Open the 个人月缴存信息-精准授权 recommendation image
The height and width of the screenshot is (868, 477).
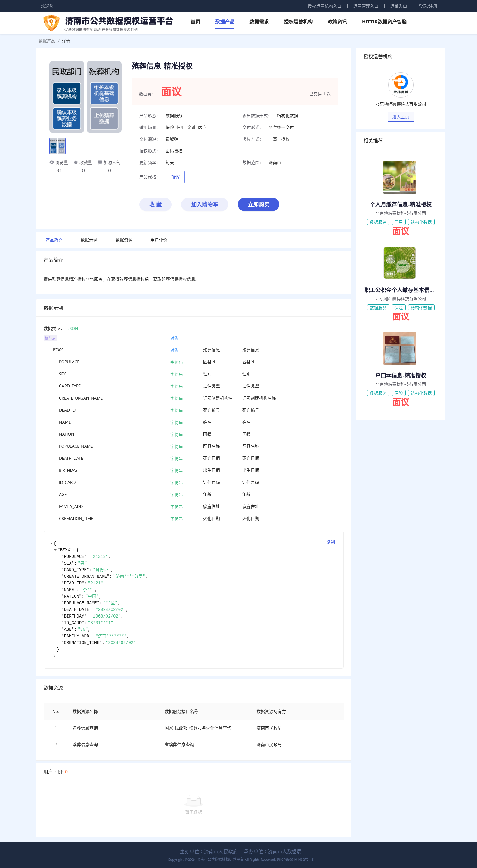click(400, 177)
